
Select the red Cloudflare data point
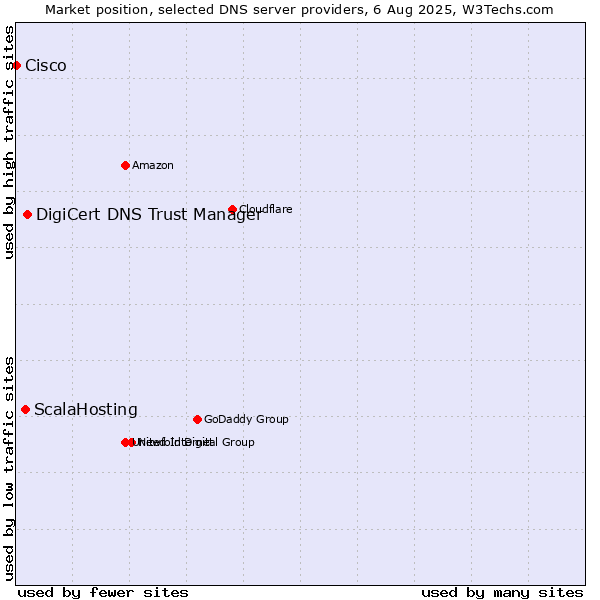(x=232, y=209)
